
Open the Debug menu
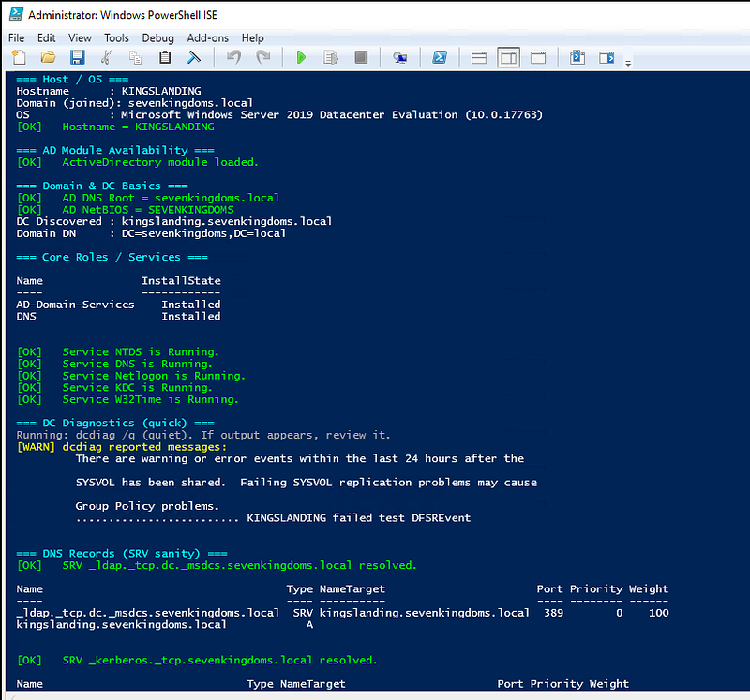(x=157, y=37)
